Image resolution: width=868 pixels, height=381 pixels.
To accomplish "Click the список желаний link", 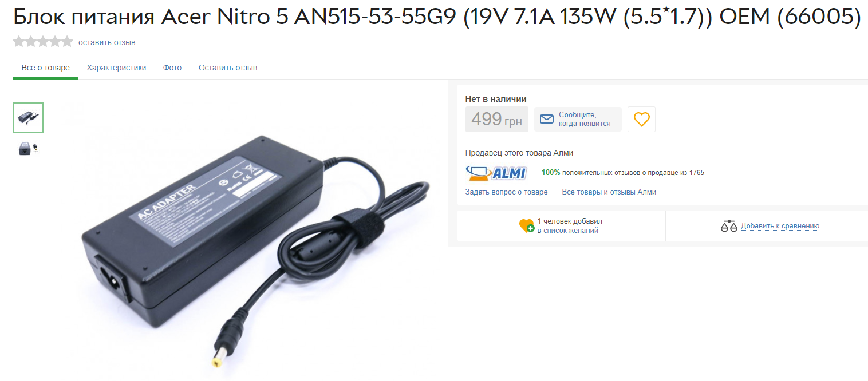I will [571, 231].
